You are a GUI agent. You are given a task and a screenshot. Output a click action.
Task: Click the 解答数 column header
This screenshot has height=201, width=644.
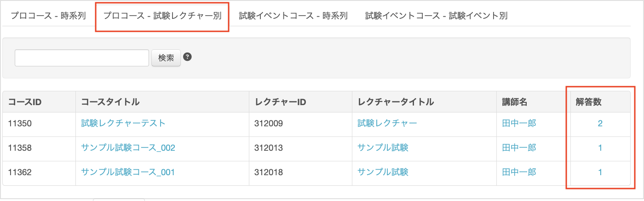coord(588,102)
